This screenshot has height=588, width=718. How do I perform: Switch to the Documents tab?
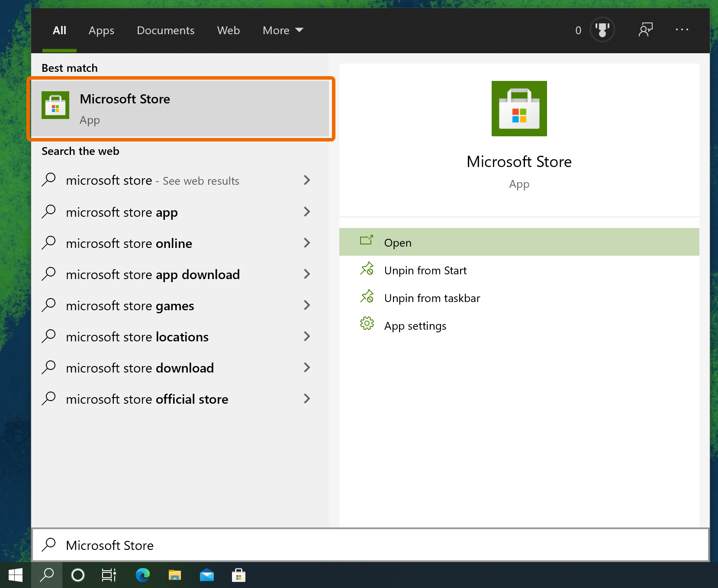[x=166, y=30]
